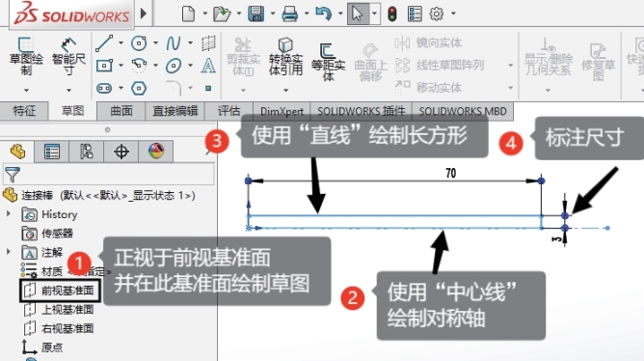
Task: Select the Straight Slot tool
Action: point(104,88)
